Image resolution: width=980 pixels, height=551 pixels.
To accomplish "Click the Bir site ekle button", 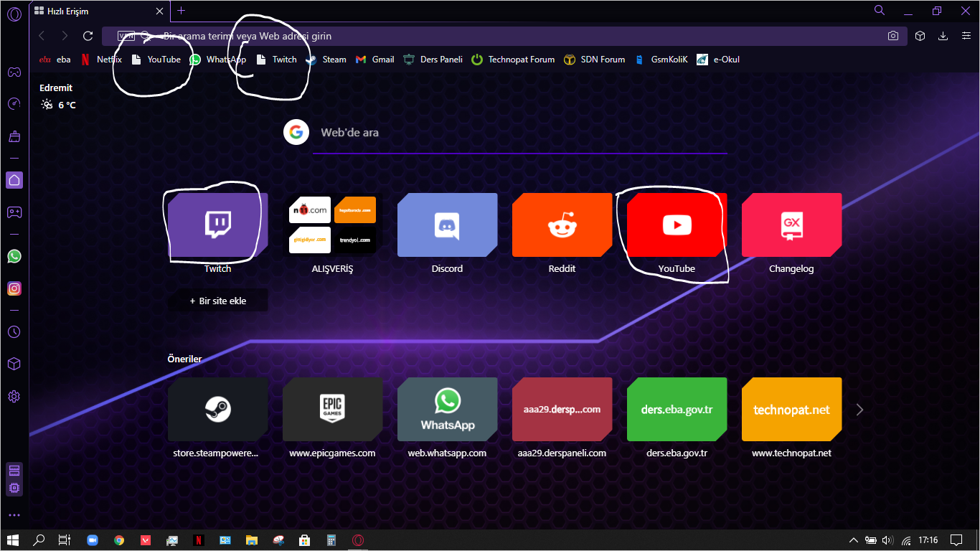I will (x=218, y=301).
